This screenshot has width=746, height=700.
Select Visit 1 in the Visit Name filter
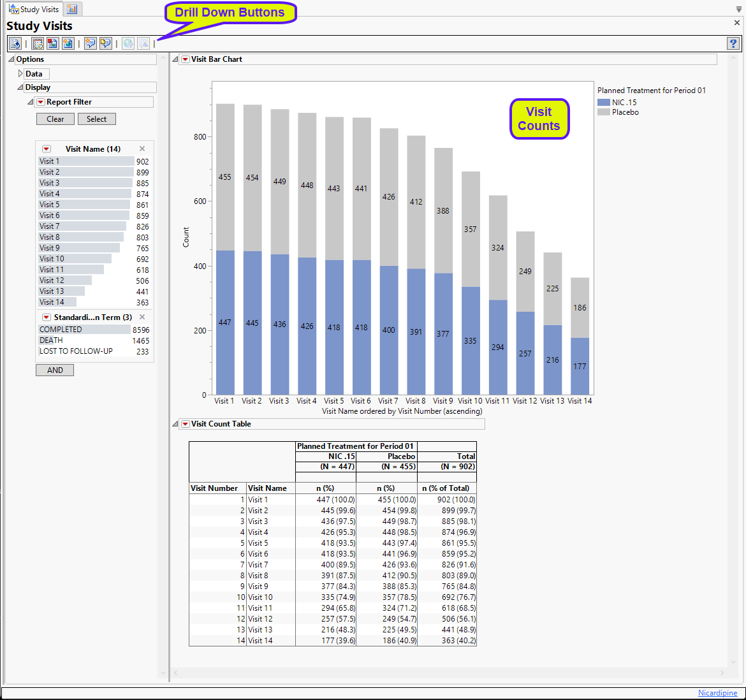coord(49,161)
